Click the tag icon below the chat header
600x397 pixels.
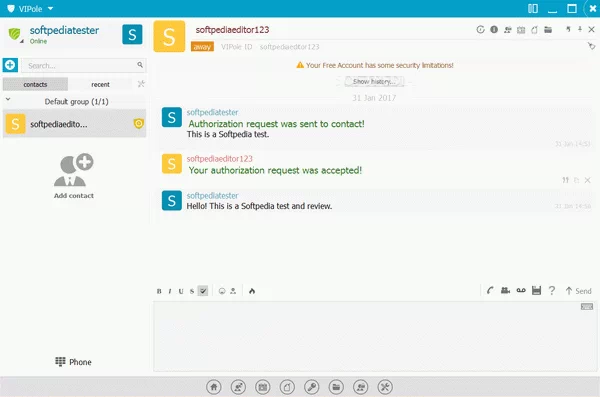[592, 46]
